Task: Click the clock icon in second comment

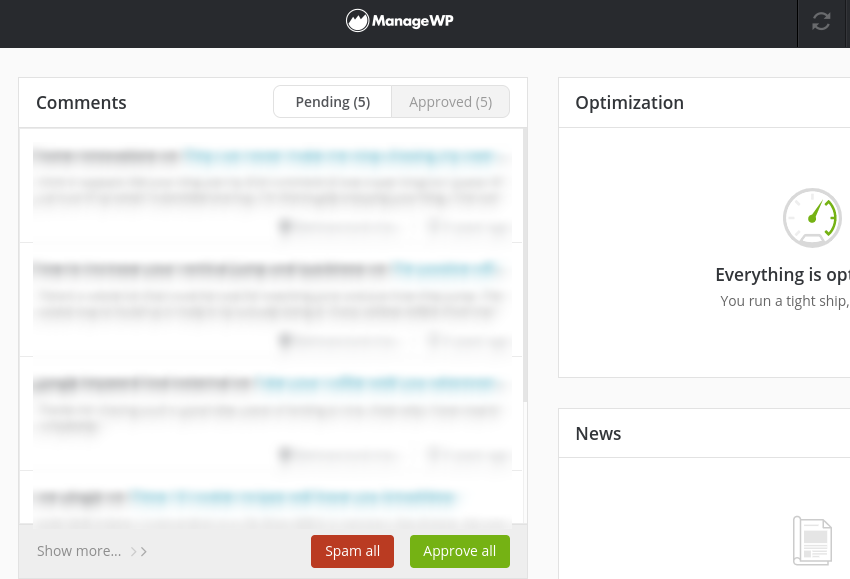Action: pos(434,341)
